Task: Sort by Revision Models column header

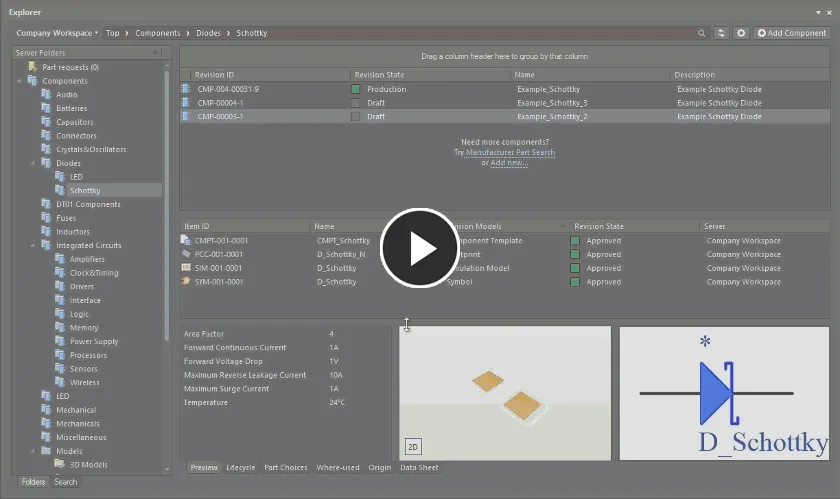Action: coord(478,226)
